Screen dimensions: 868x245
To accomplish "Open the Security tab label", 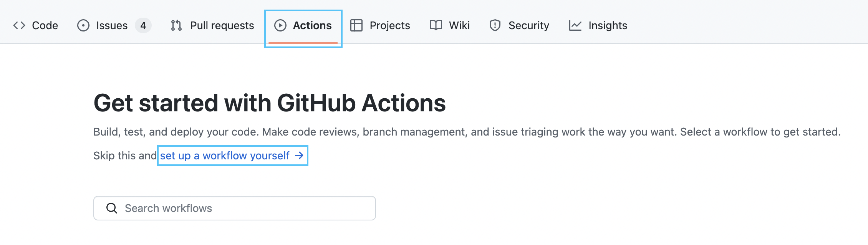I will (x=529, y=25).
